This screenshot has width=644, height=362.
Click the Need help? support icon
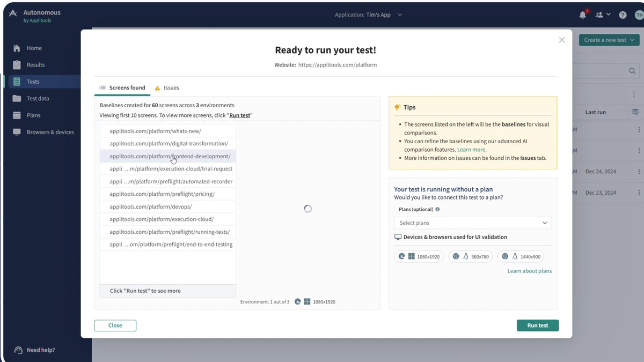(x=19, y=350)
